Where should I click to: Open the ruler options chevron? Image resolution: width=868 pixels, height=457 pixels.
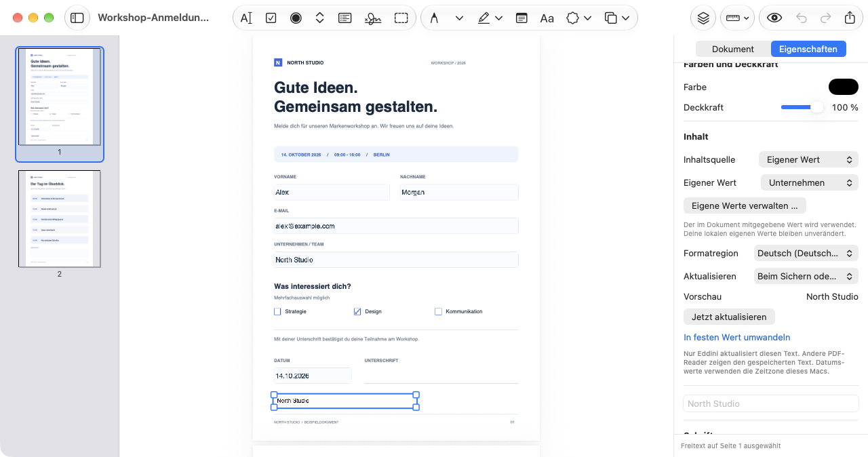(747, 18)
